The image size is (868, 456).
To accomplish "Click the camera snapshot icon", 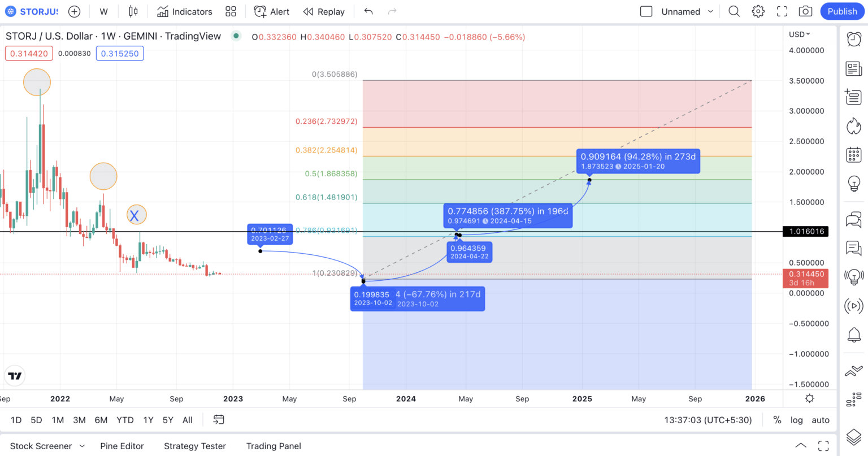I will 805,11.
